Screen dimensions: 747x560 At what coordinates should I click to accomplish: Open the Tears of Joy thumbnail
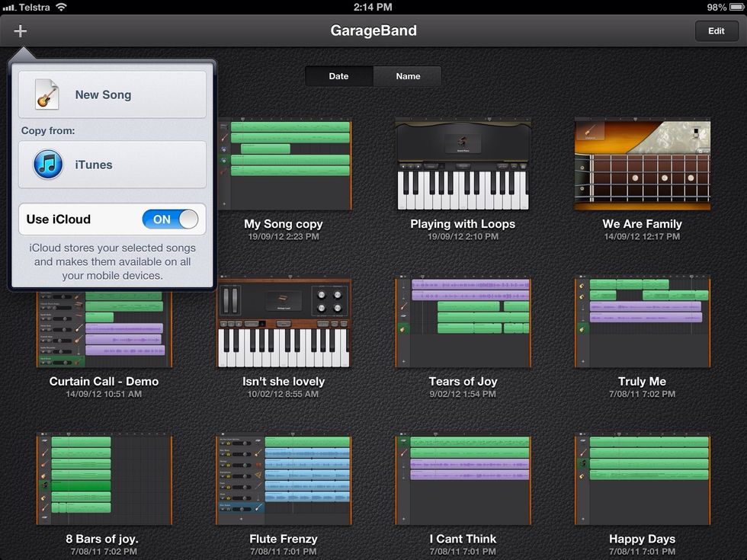coord(463,322)
